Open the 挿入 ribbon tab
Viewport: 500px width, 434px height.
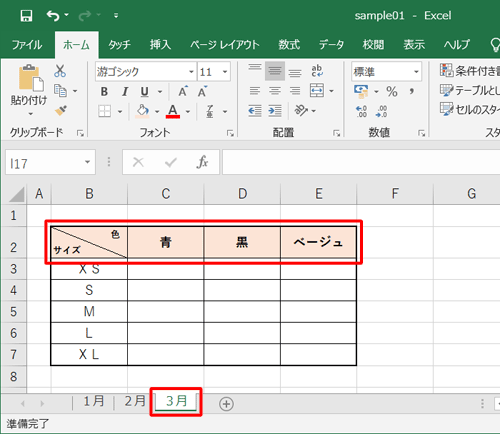coord(160,45)
